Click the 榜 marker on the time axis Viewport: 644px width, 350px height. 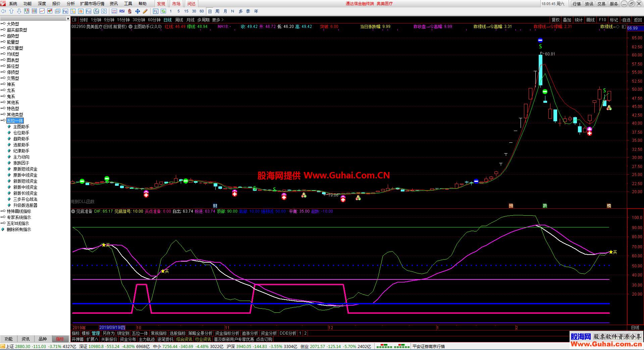(609, 206)
